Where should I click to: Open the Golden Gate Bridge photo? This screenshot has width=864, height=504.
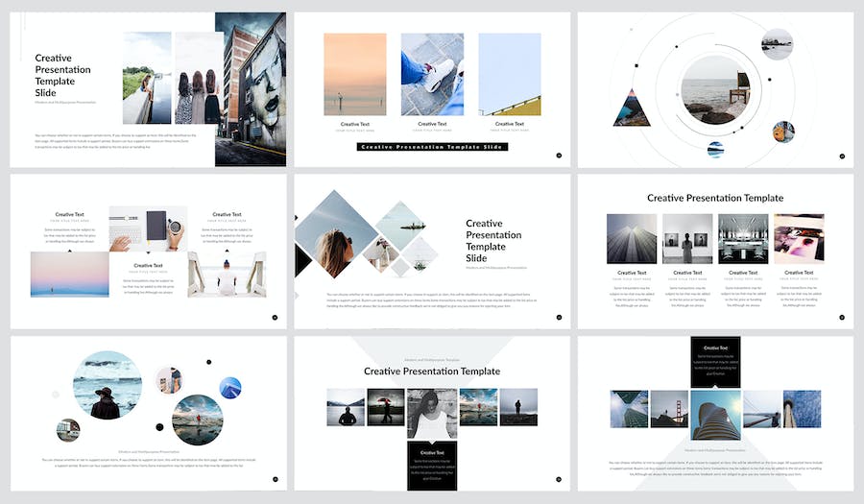click(669, 409)
